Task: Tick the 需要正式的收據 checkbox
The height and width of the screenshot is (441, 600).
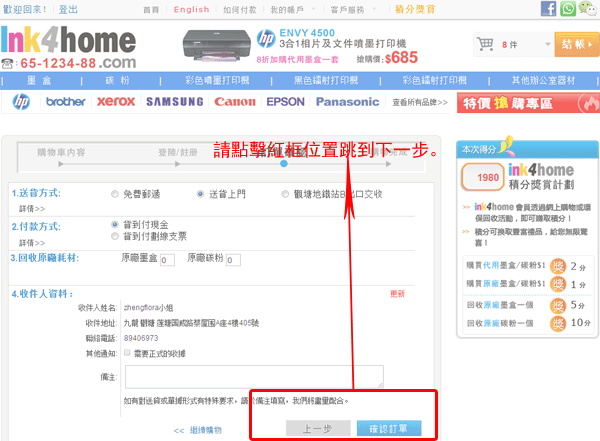Action: click(127, 353)
